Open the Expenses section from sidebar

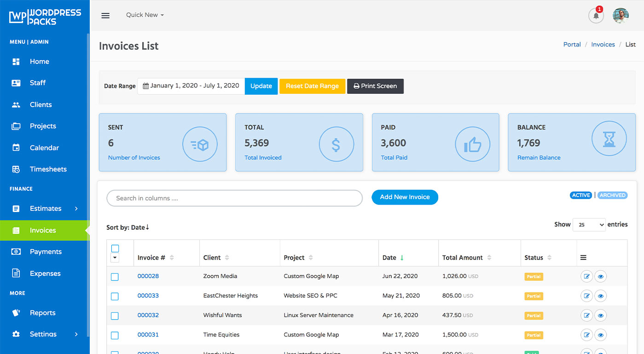pos(46,273)
